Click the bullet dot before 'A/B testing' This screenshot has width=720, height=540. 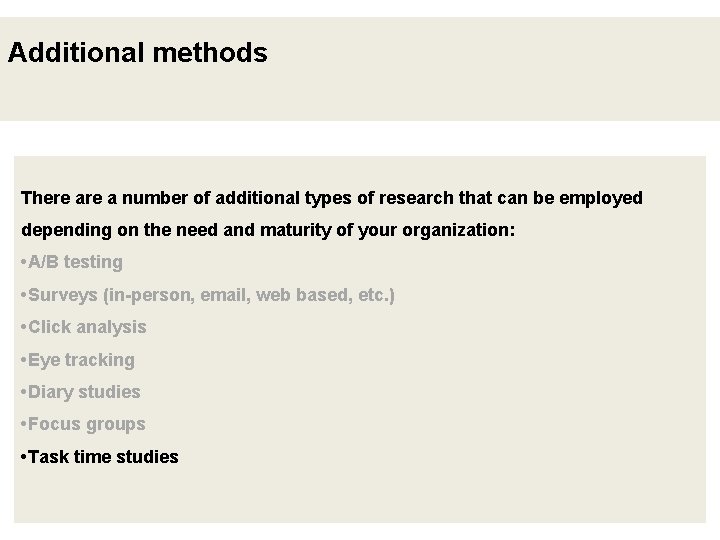(23, 262)
